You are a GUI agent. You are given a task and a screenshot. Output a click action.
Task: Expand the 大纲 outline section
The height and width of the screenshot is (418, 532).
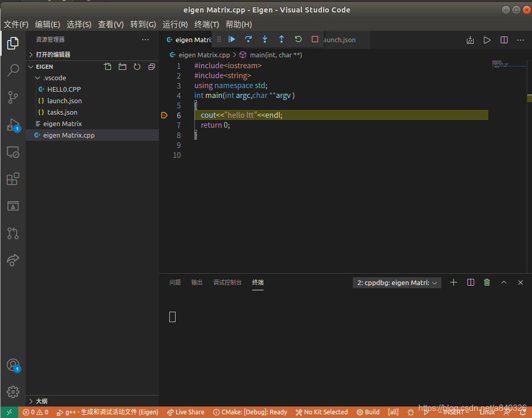click(x=92, y=401)
